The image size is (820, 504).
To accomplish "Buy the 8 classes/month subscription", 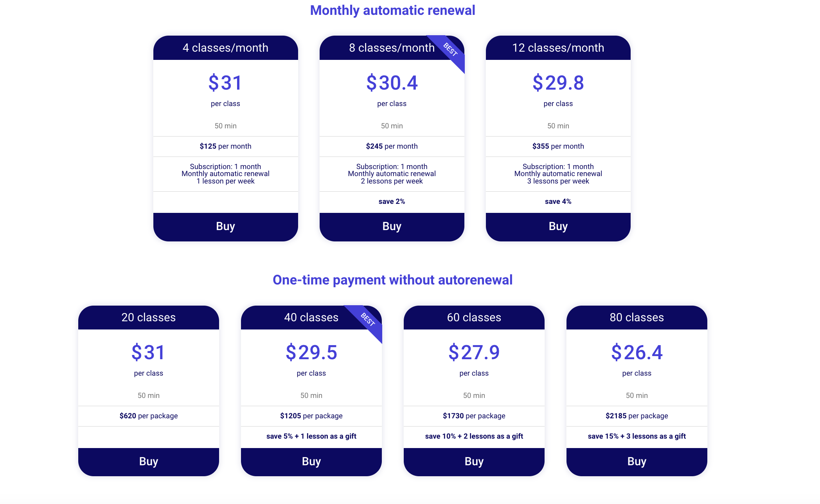I will [392, 227].
